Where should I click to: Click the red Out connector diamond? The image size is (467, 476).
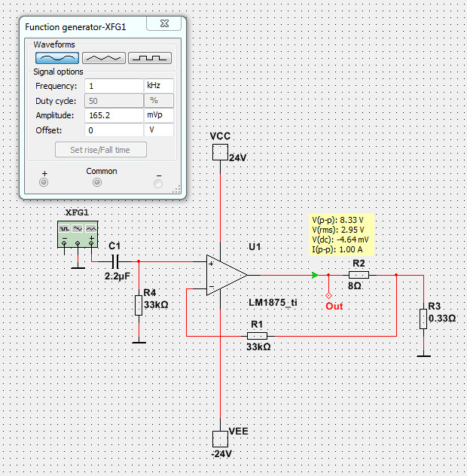(x=328, y=295)
